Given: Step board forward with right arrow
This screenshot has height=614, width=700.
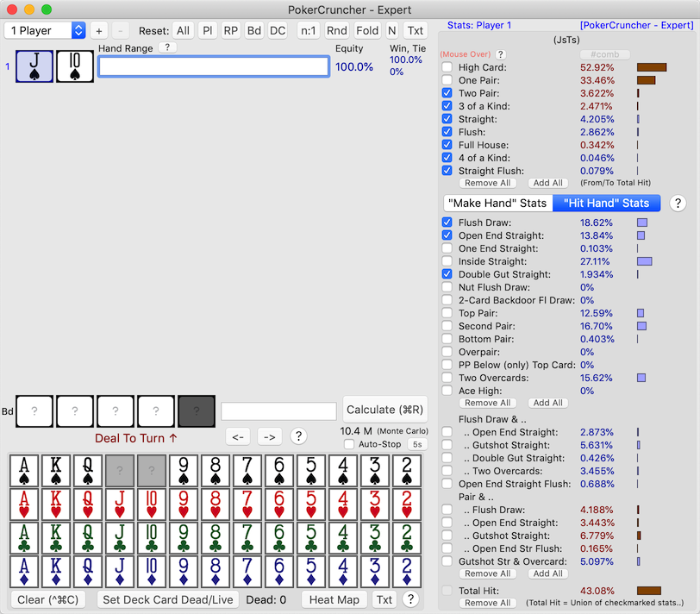Looking at the screenshot, I should coord(270,436).
